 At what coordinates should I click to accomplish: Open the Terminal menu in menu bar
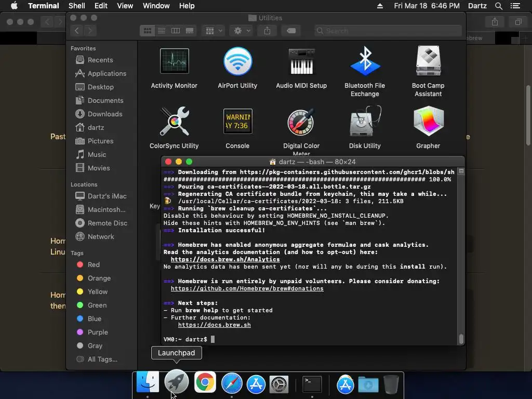pyautogui.click(x=44, y=6)
